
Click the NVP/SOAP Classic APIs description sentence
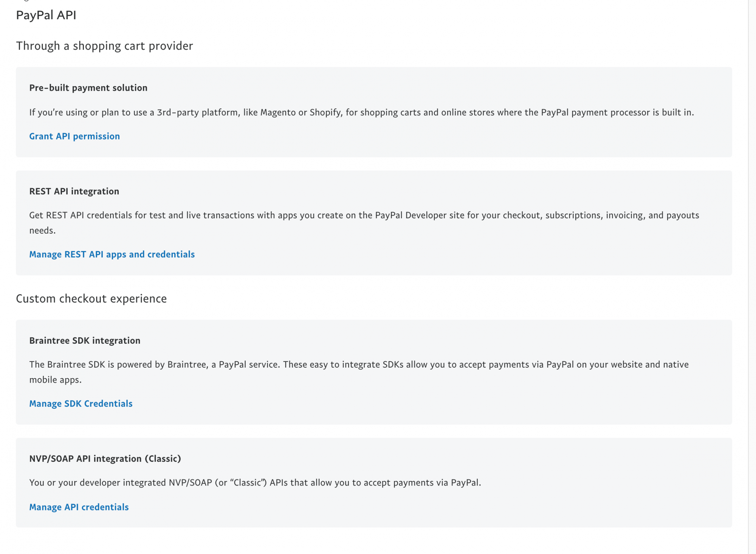tap(255, 483)
